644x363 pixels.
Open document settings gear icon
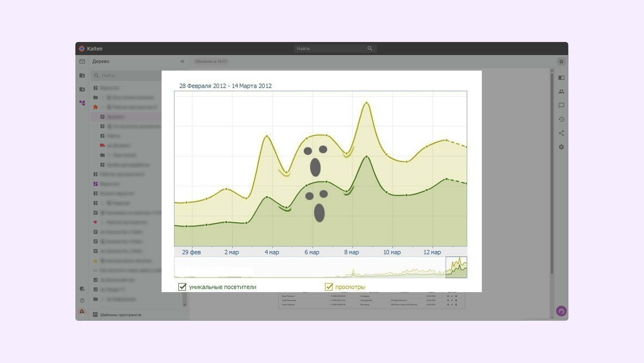point(561,147)
